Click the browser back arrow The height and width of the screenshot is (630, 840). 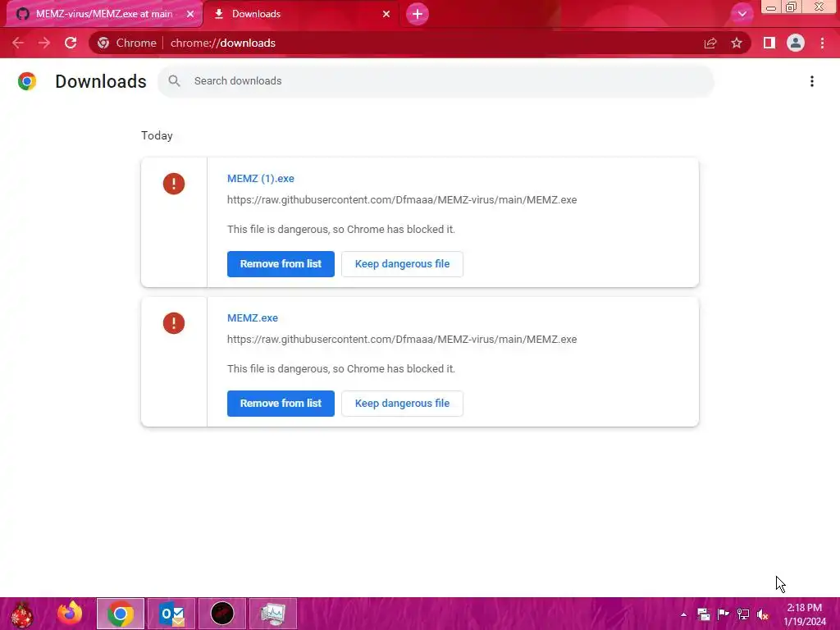pyautogui.click(x=18, y=43)
